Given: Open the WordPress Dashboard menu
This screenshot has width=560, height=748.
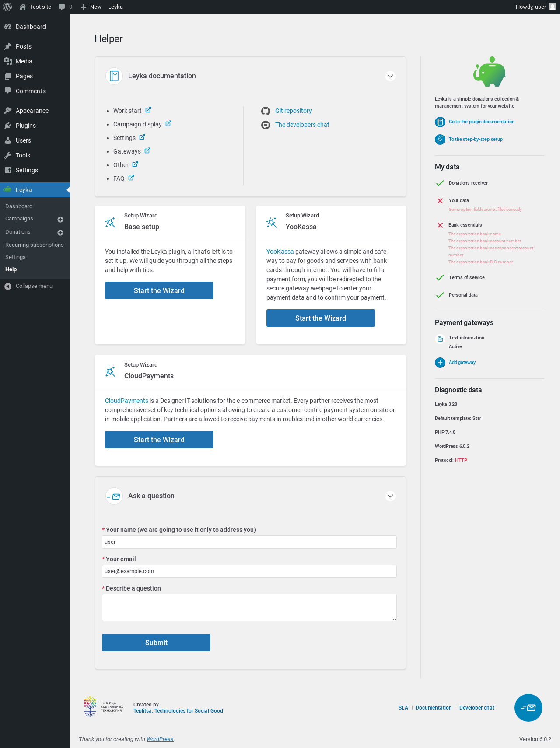Looking at the screenshot, I should pos(35,27).
